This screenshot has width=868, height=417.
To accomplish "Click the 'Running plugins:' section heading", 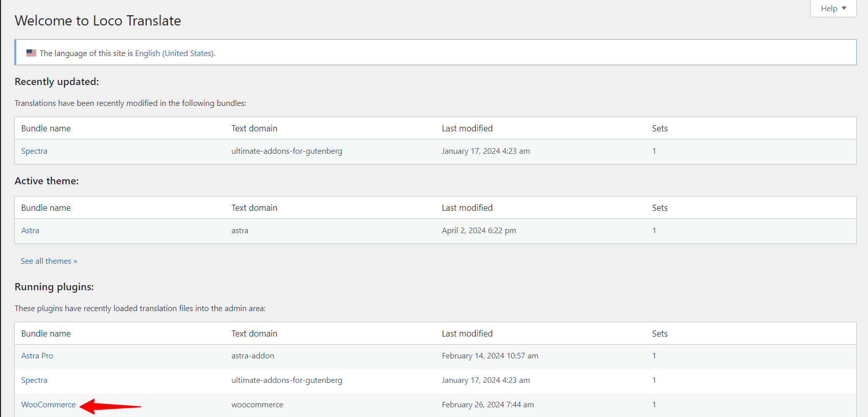I will point(54,287).
